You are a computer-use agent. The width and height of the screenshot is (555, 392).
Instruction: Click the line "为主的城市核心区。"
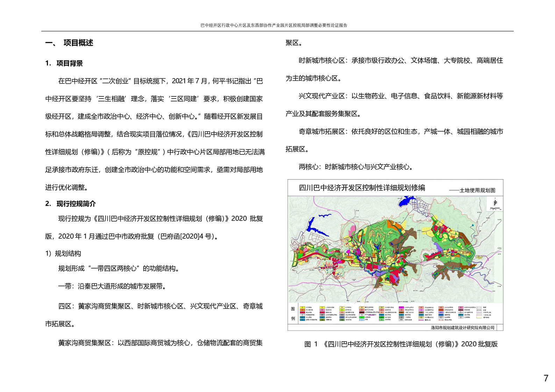click(x=314, y=78)
